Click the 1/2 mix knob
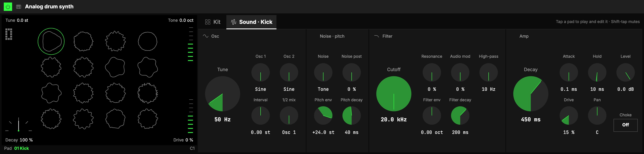Viewport: 644px width, 154px height. (289, 116)
